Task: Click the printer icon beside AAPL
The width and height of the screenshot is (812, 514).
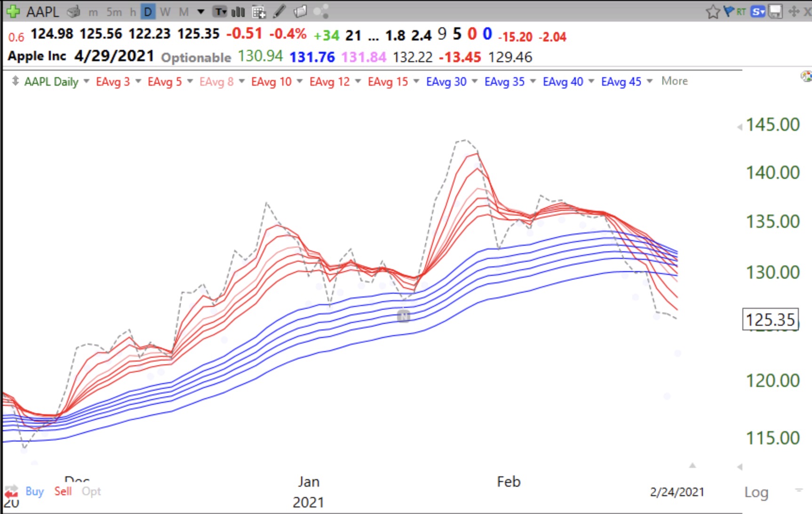Action: (73, 11)
